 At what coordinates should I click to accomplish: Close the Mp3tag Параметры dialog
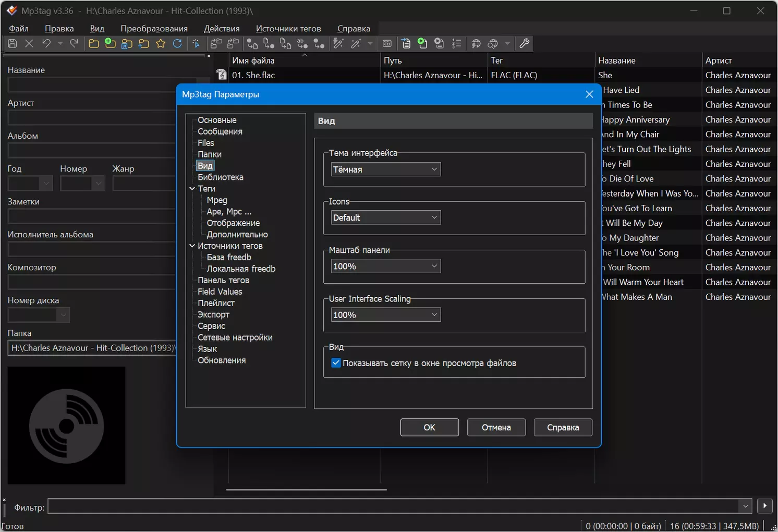[x=589, y=94]
